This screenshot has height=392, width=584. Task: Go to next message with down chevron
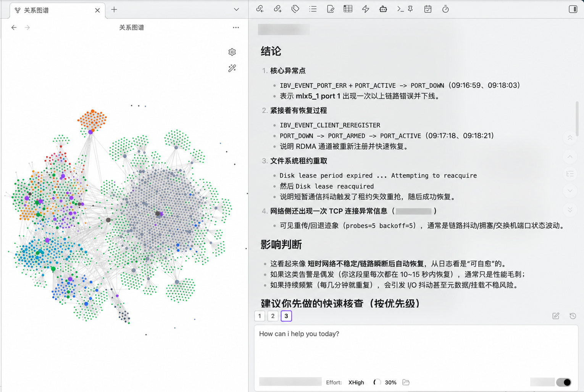tap(570, 191)
